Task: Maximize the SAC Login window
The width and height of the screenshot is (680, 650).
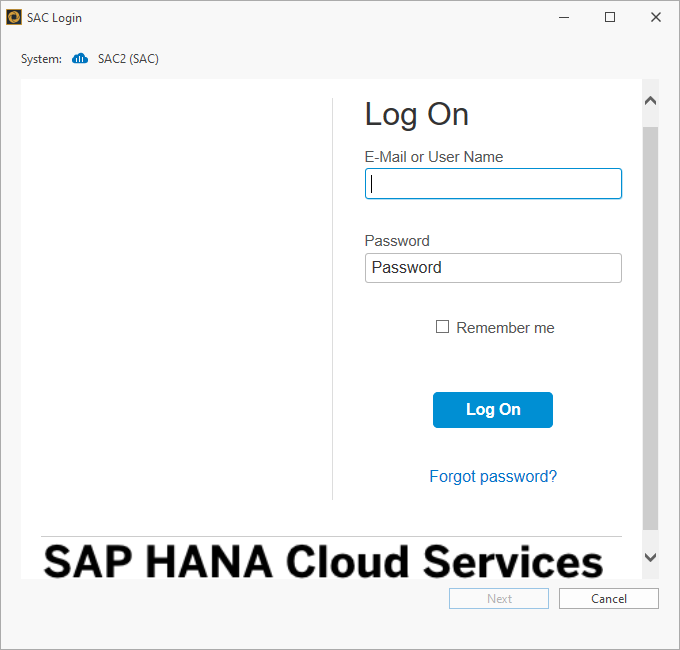Action: [x=610, y=18]
